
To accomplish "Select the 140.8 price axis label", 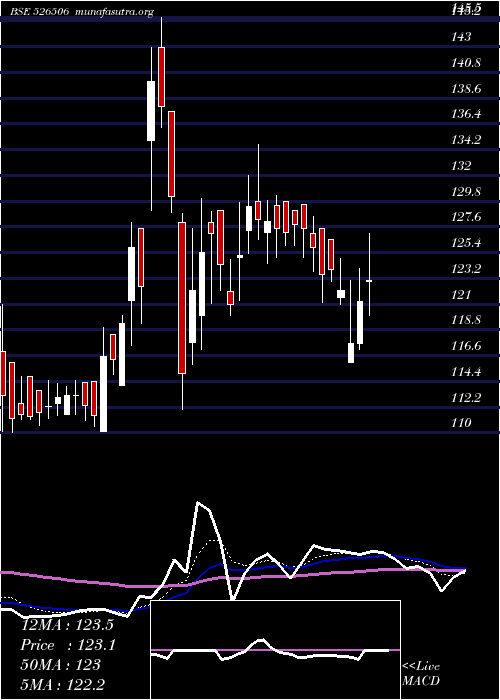I will pos(466,63).
